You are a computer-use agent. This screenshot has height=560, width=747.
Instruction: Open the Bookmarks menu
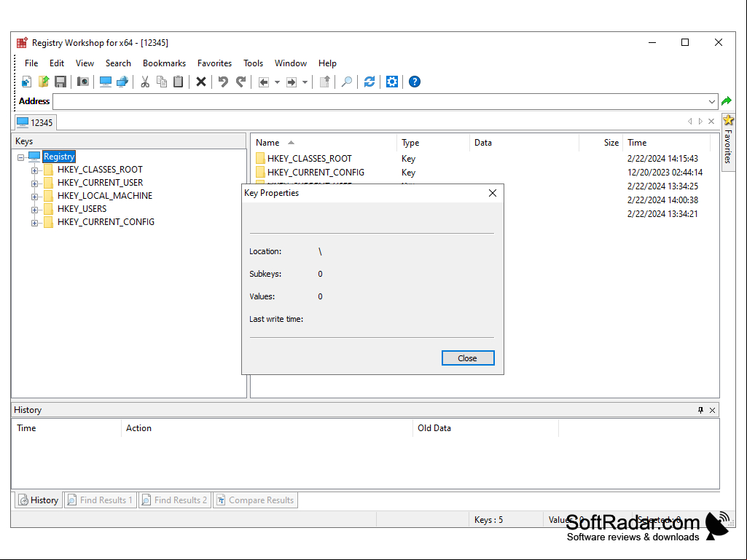coord(165,63)
